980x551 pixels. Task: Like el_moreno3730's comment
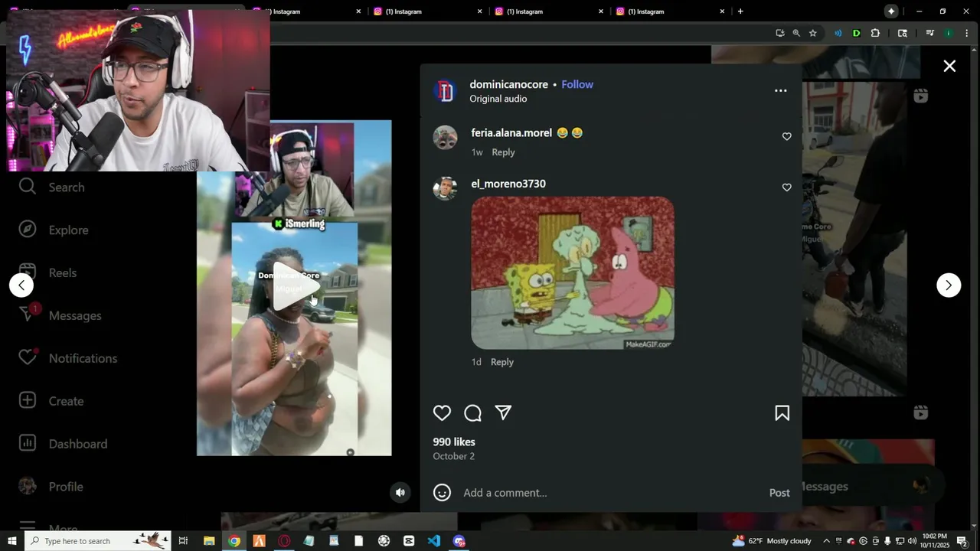point(786,187)
